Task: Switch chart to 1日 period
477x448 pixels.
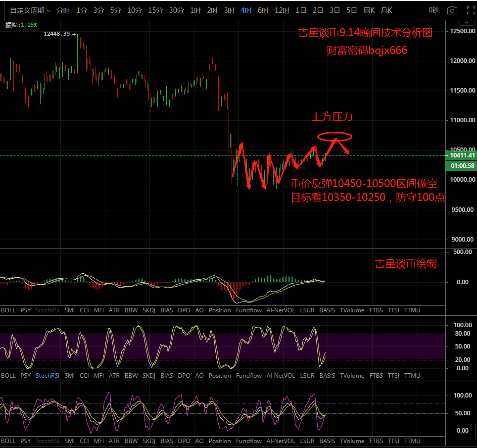Action: click(x=301, y=10)
